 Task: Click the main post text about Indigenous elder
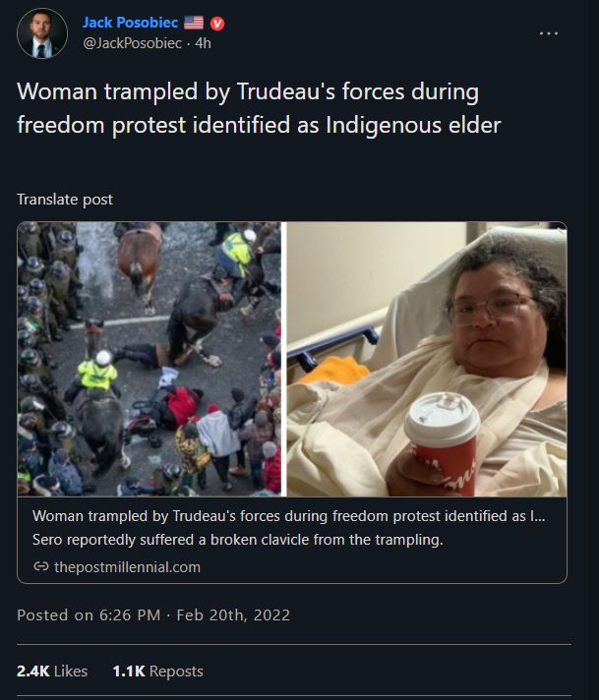(x=259, y=108)
